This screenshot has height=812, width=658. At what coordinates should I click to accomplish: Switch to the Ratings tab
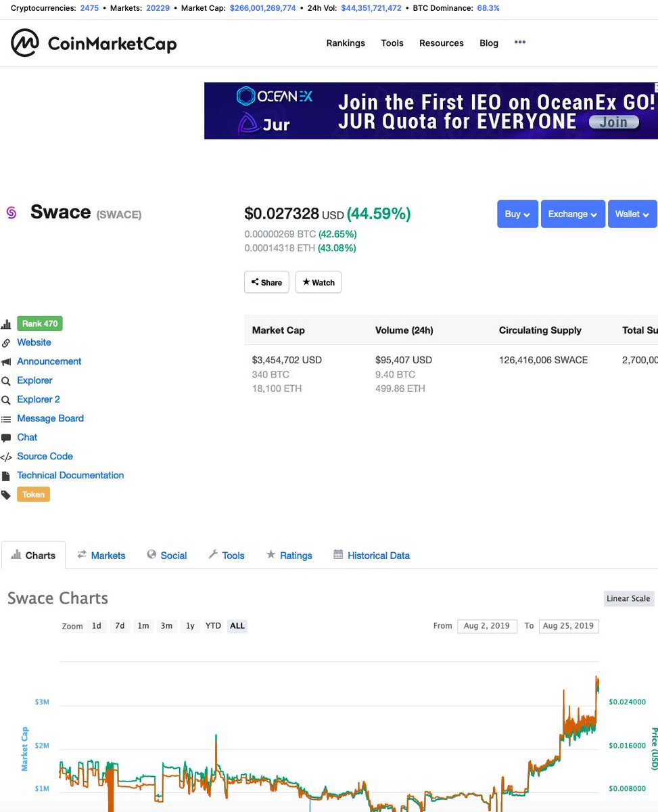[289, 555]
